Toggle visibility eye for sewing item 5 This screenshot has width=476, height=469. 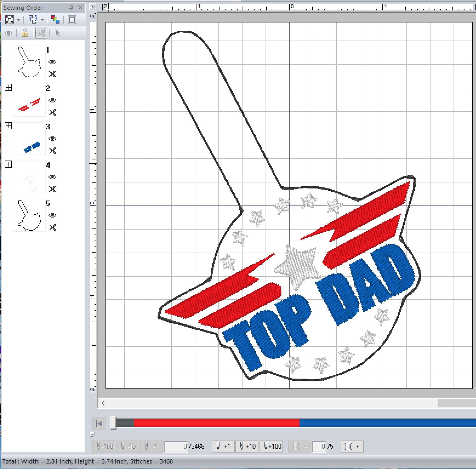52,215
